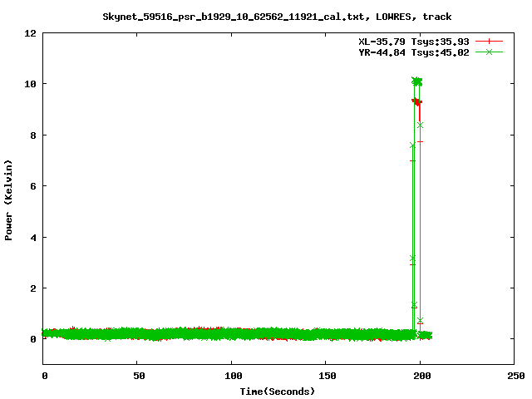Click x-axis tick label 250

516,376
